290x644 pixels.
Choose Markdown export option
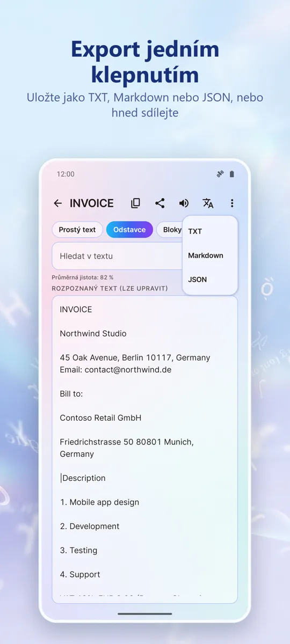pyautogui.click(x=210, y=255)
